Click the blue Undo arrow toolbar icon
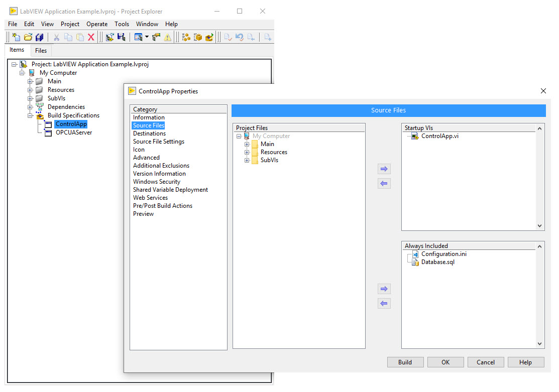The height and width of the screenshot is (392, 559). click(240, 37)
